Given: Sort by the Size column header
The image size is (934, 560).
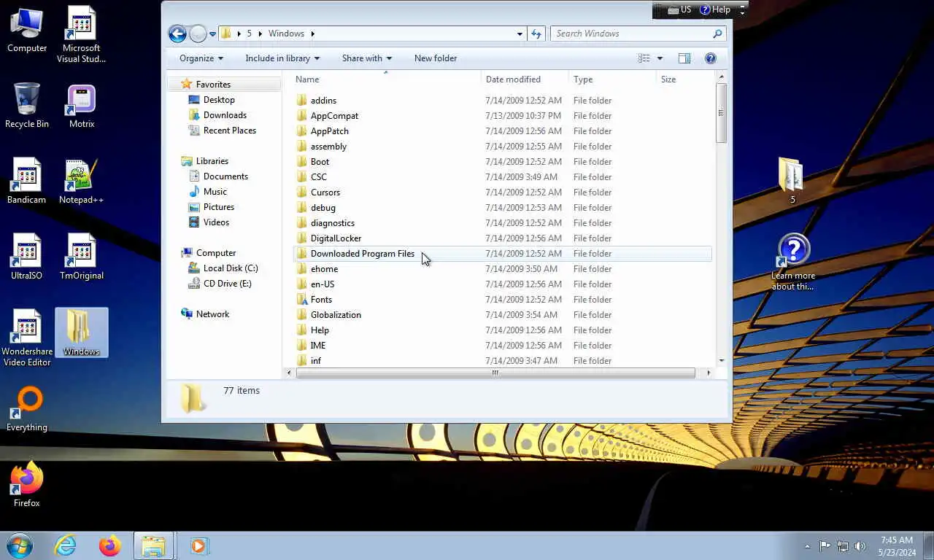Looking at the screenshot, I should [684, 79].
